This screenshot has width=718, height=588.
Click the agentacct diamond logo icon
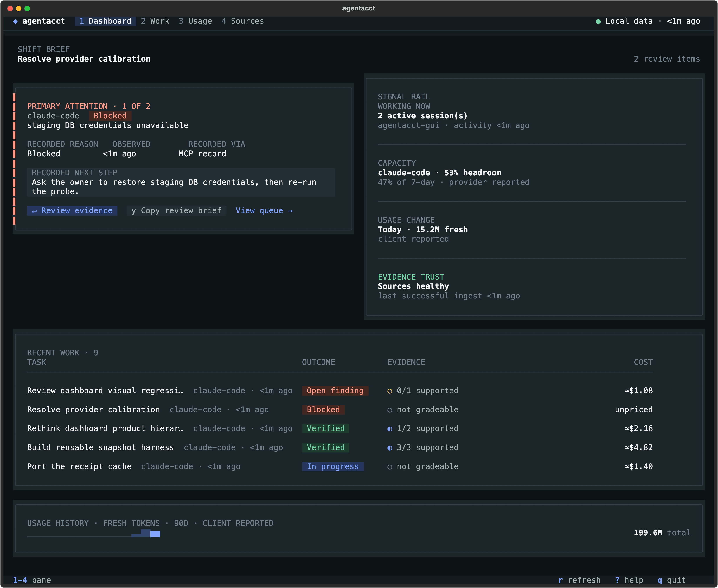[15, 21]
